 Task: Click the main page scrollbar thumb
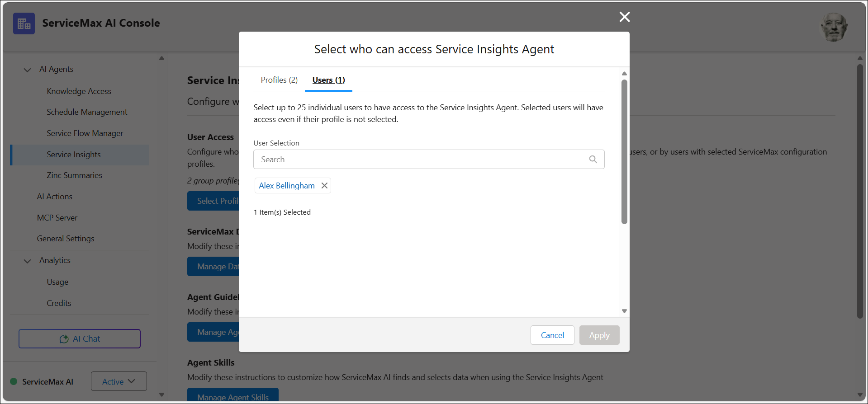coord(860,191)
